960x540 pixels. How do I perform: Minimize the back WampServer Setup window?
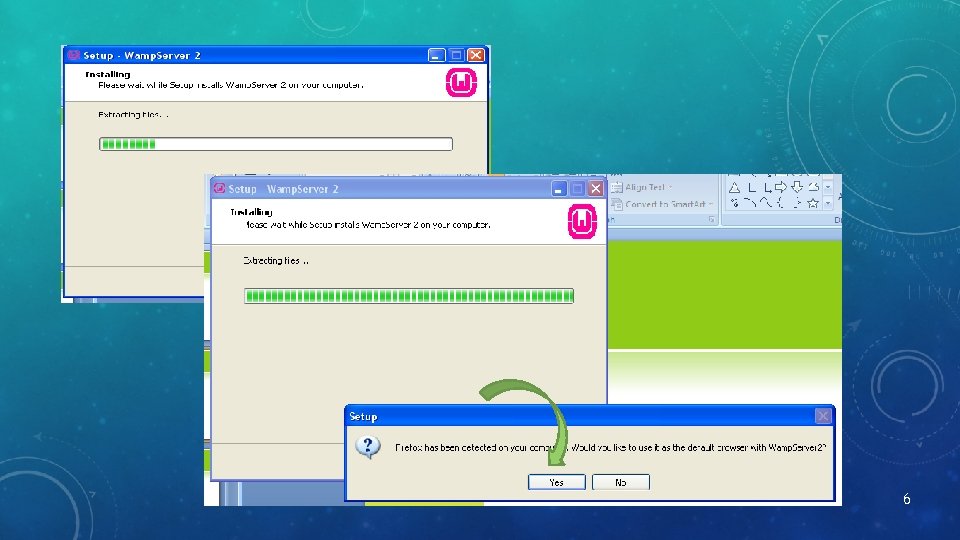[436, 55]
